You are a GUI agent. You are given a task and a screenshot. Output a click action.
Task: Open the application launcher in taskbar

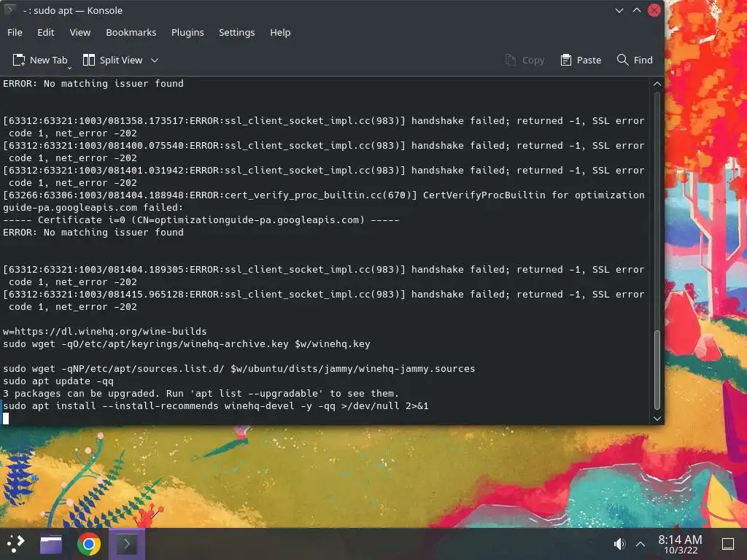pos(16,543)
